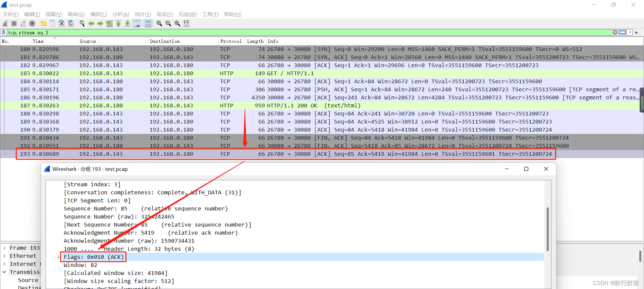Open the 跳转(G) menu
This screenshot has width=644, height=289.
(x=76, y=14)
